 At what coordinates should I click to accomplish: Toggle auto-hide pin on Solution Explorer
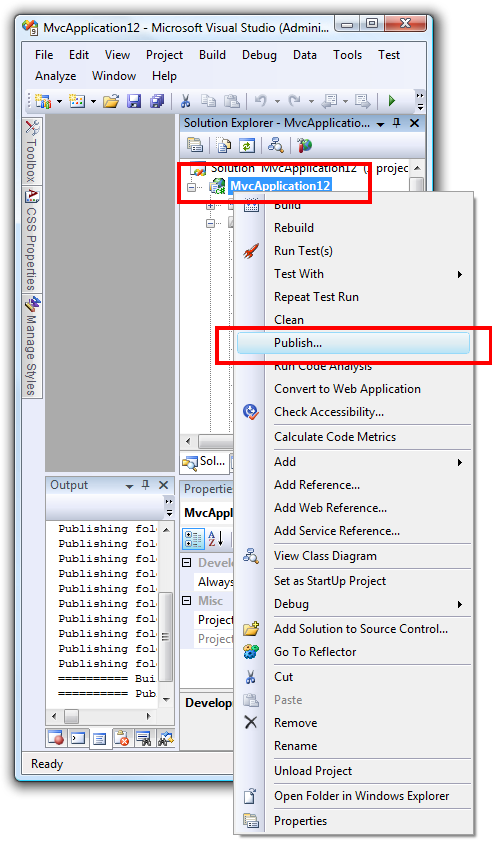coord(397,123)
